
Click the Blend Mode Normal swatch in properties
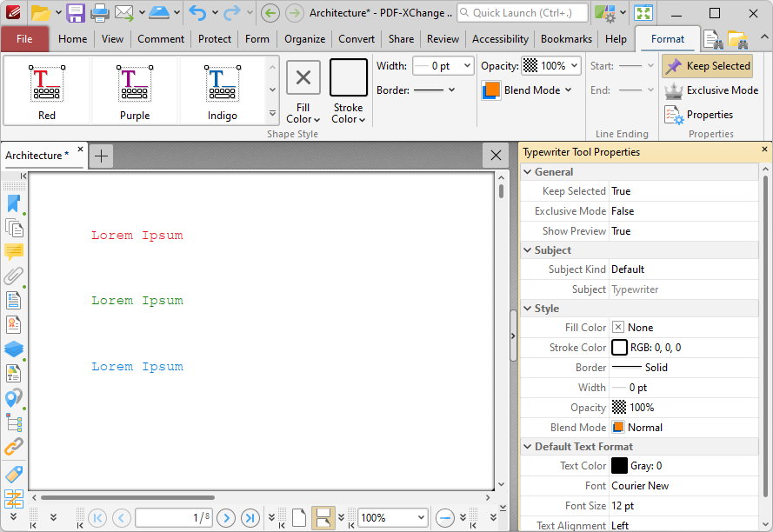tap(618, 428)
